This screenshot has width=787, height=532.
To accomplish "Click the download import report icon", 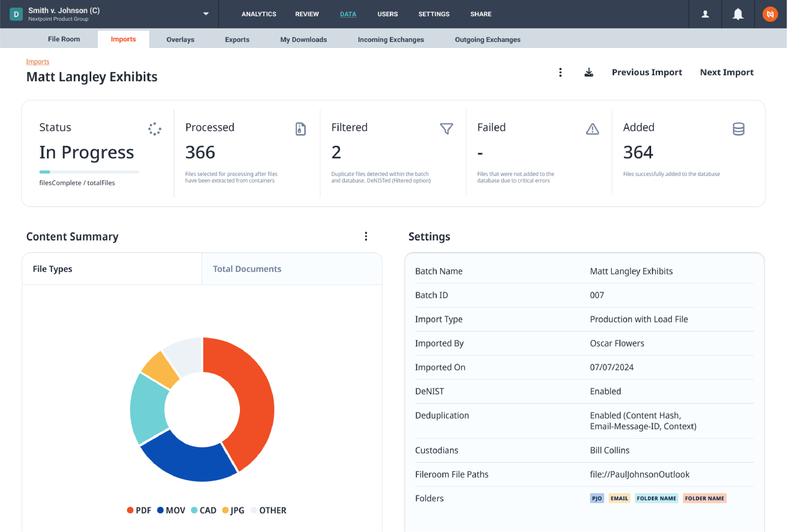I will click(x=588, y=72).
